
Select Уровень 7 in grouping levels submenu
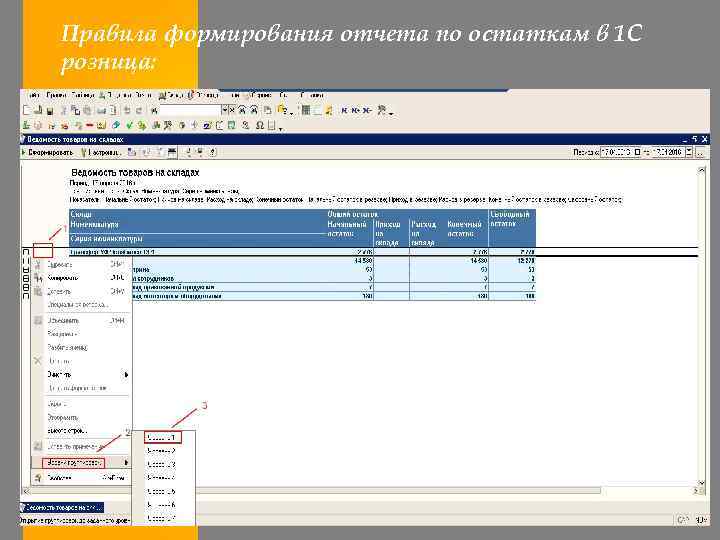pyautogui.click(x=163, y=518)
